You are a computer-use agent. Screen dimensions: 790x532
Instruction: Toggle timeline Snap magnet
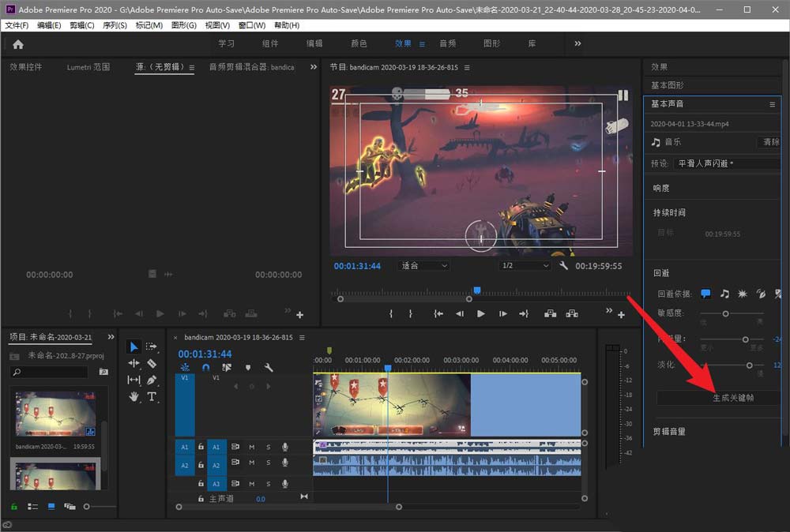205,367
